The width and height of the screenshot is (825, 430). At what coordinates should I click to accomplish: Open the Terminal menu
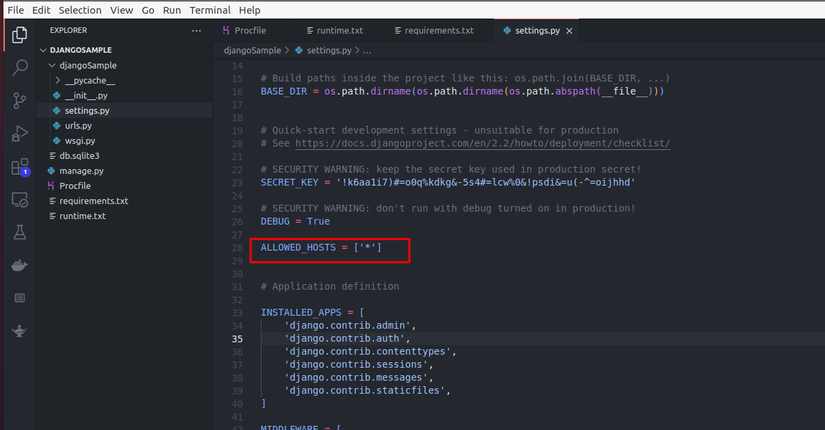pos(210,10)
